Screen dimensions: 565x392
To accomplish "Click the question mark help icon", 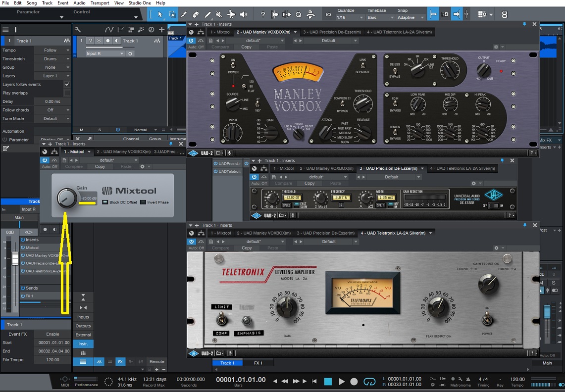I will coord(263,14).
